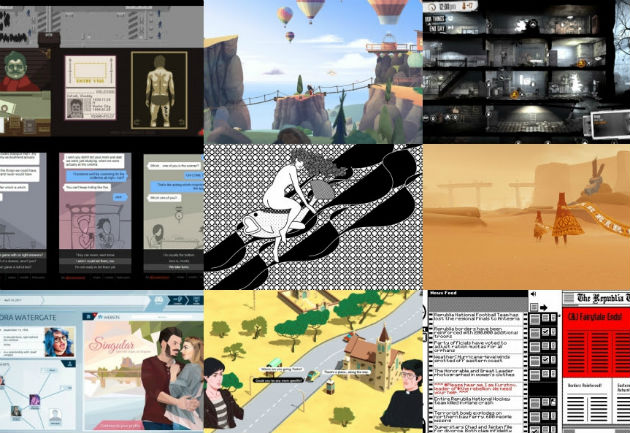630x433 pixels.
Task: Click the speaker icon in Republia Times
Action: [x=533, y=294]
